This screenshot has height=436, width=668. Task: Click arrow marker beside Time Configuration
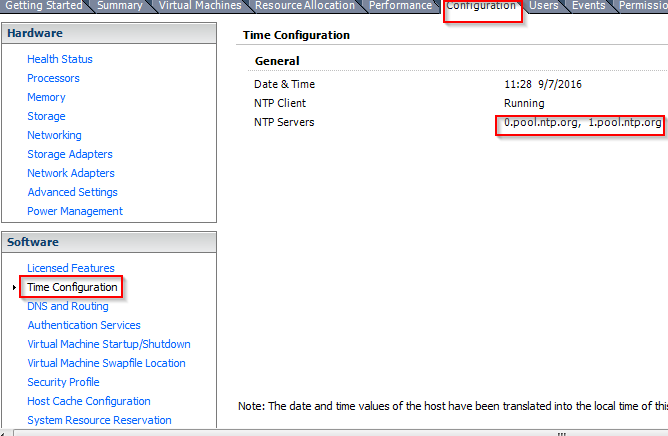coord(13,288)
